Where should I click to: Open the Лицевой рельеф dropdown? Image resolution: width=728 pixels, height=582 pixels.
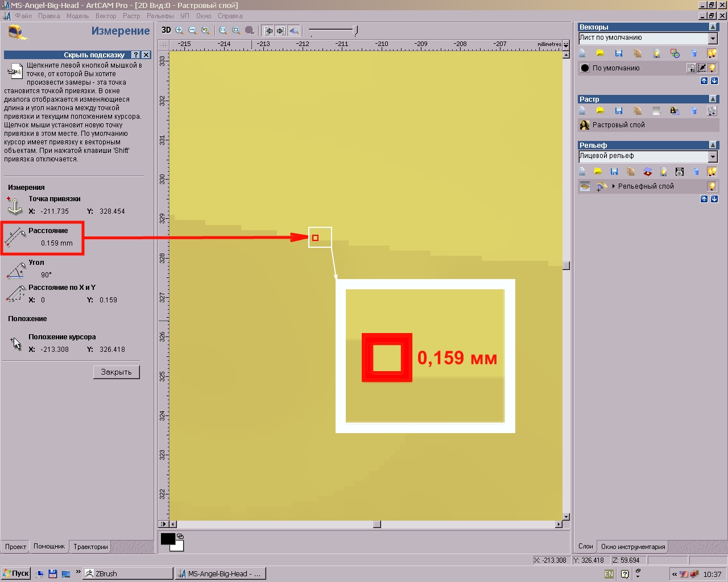point(713,157)
